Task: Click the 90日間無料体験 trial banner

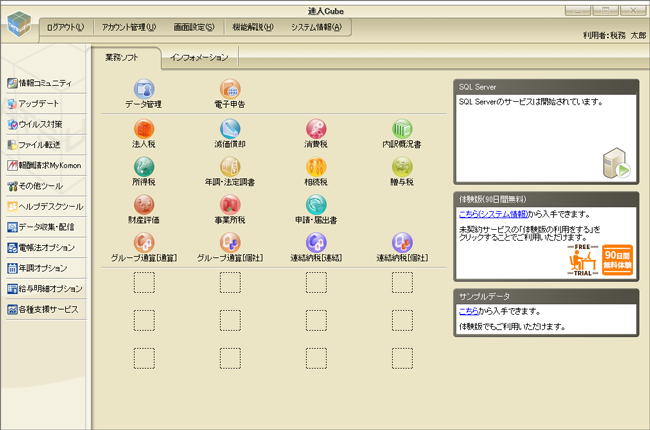Action: tap(615, 260)
